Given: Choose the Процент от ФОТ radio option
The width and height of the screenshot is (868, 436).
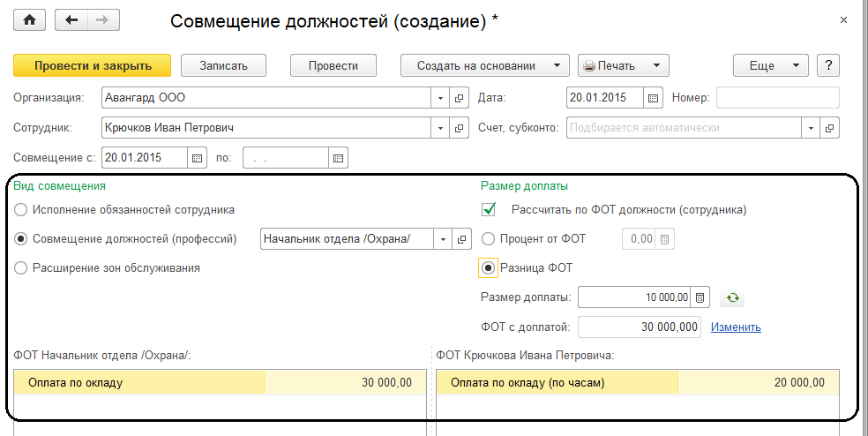Looking at the screenshot, I should pyautogui.click(x=488, y=238).
